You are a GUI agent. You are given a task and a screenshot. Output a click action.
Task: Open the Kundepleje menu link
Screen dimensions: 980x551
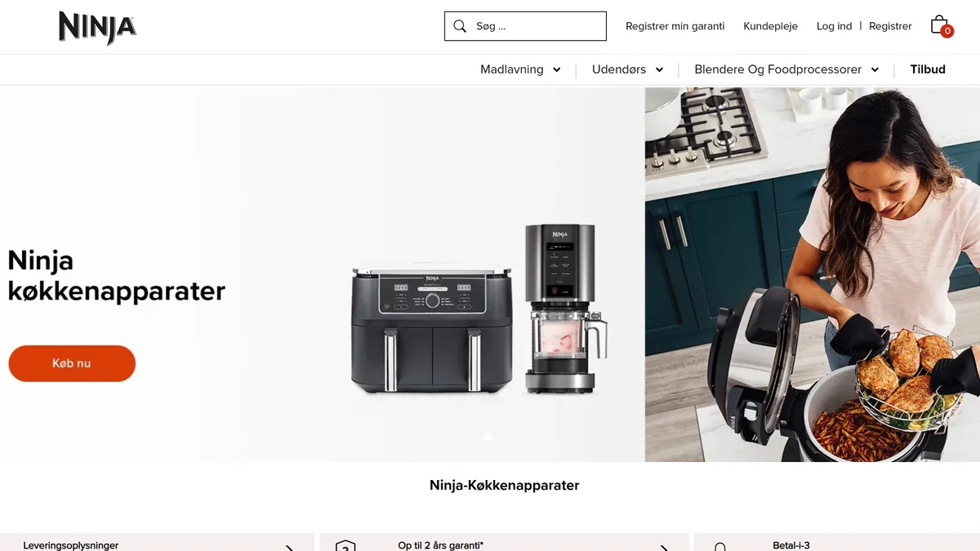[770, 26]
